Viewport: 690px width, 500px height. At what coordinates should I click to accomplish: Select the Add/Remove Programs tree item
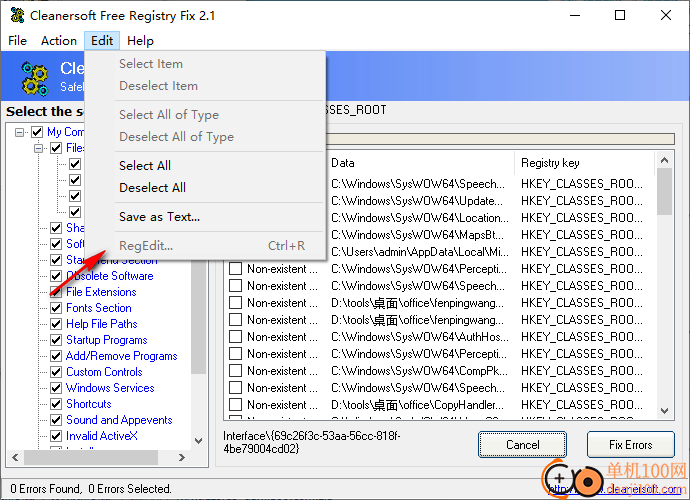coord(121,356)
